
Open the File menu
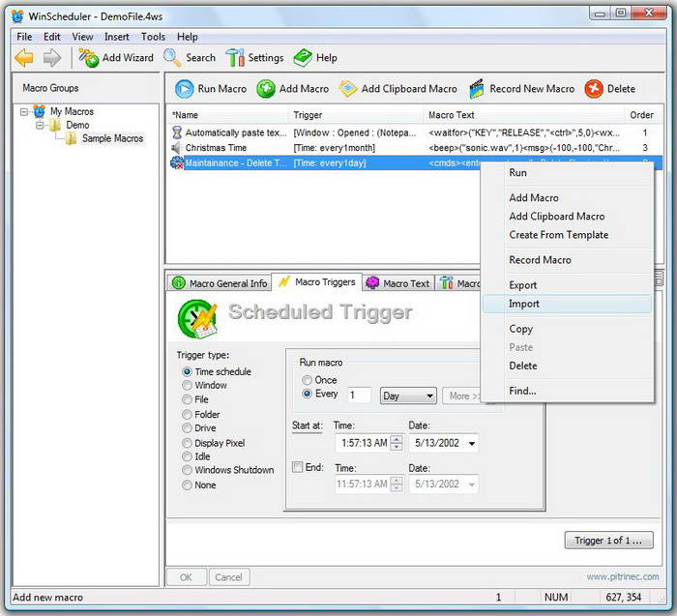24,37
